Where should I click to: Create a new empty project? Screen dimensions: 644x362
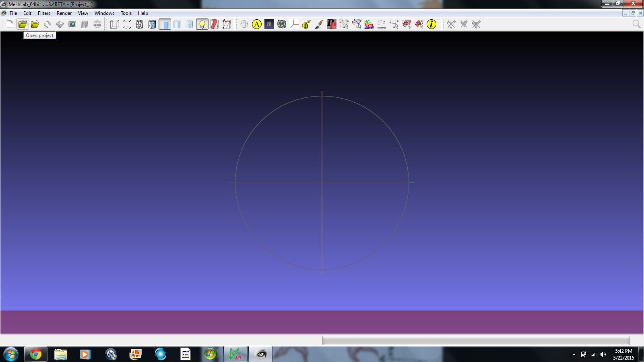click(10, 24)
